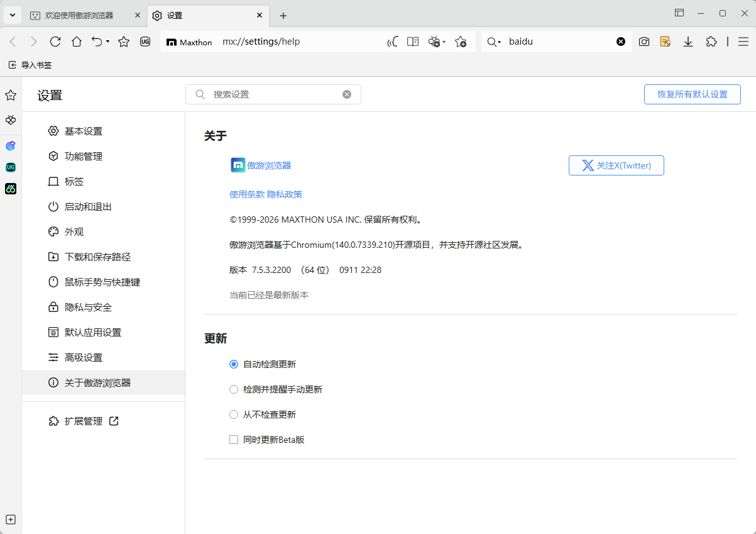Open the green UG sidebar icon
Image resolution: width=756 pixels, height=534 pixels.
point(11,167)
